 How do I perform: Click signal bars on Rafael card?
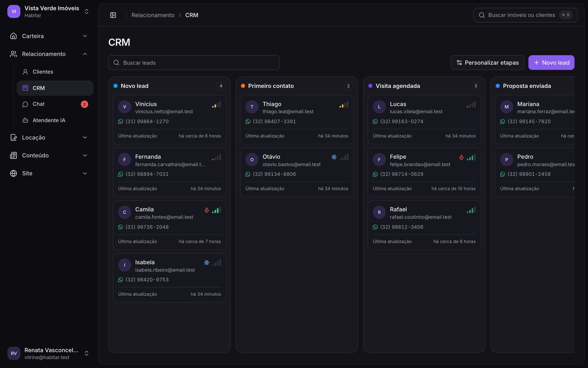point(471,210)
